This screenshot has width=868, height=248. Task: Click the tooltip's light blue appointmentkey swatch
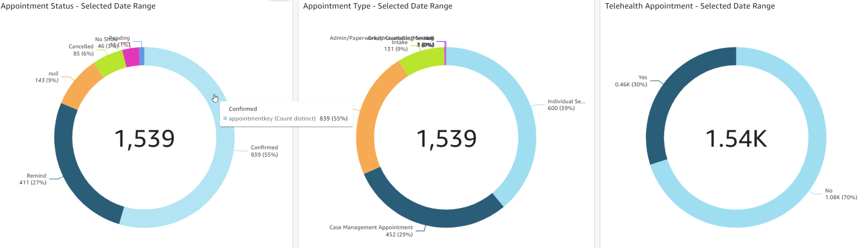[225, 119]
